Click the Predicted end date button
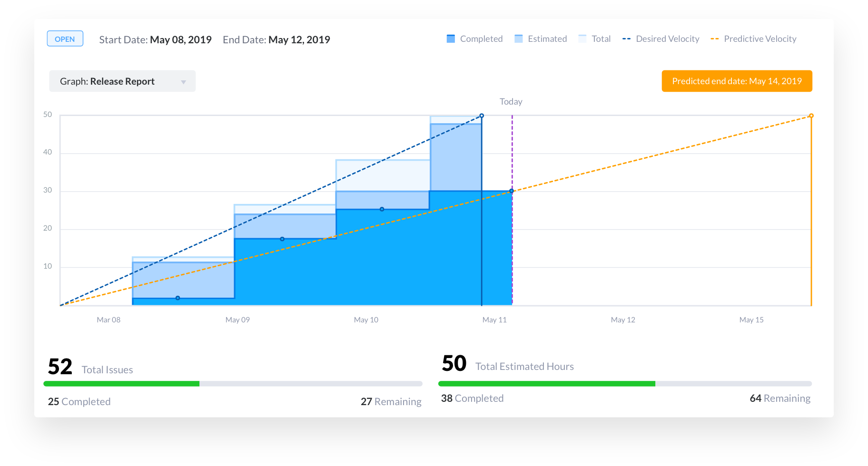 pos(737,81)
